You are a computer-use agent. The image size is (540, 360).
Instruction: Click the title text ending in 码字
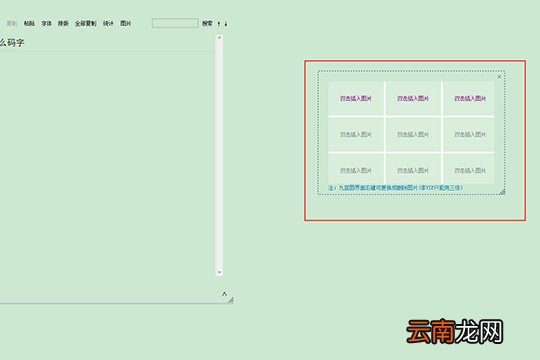[x=12, y=43]
